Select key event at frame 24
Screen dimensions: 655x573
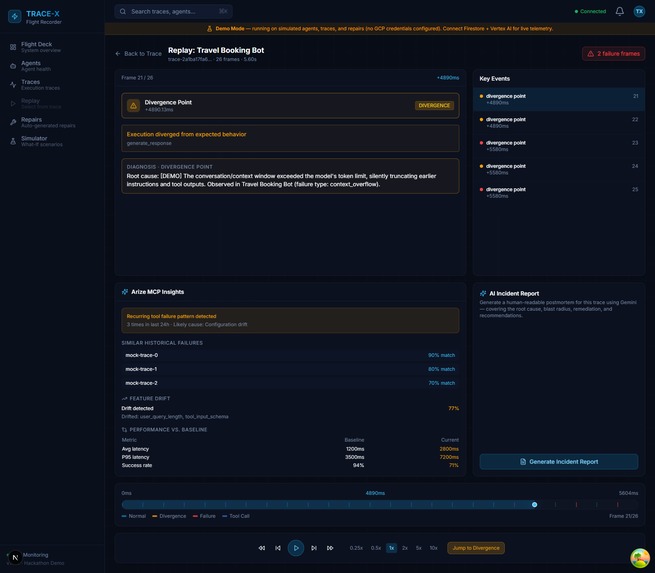559,169
